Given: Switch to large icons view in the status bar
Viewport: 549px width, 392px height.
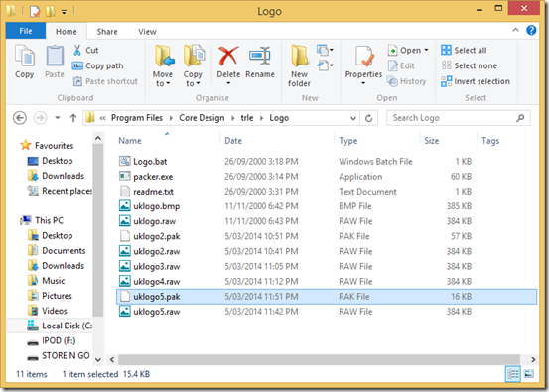Looking at the screenshot, I should [529, 374].
